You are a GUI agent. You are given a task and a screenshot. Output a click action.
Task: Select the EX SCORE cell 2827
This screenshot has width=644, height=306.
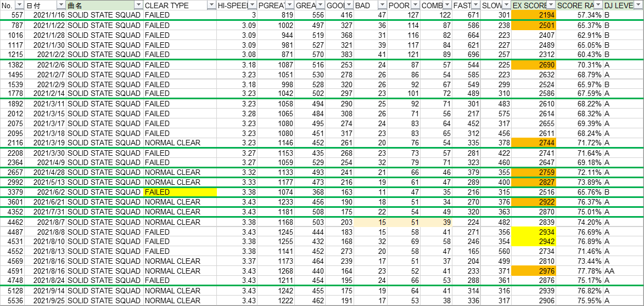pos(534,182)
